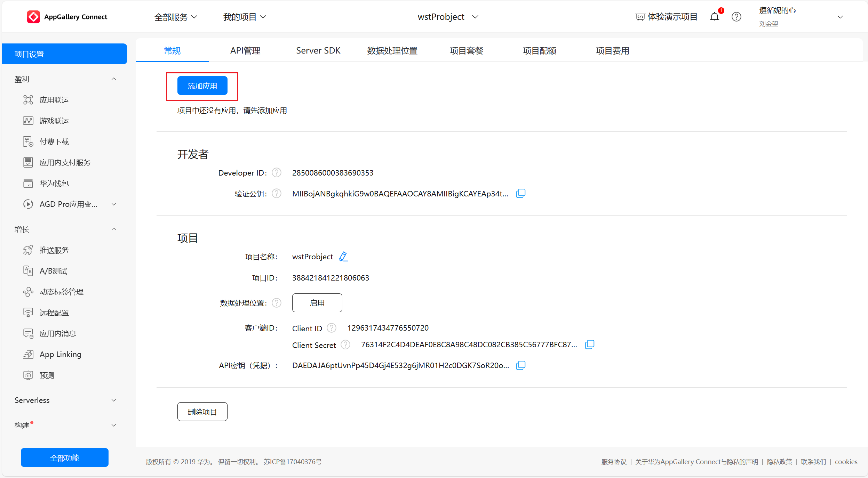Open the 全部服务 dropdown menu
The height and width of the screenshot is (478, 868).
point(176,17)
